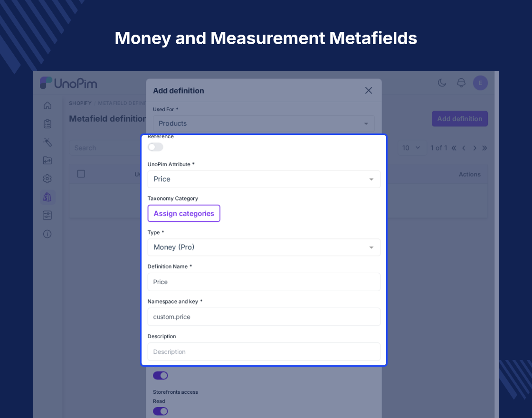Go to last page double-chevron
This screenshot has height=418, width=532.
(485, 148)
